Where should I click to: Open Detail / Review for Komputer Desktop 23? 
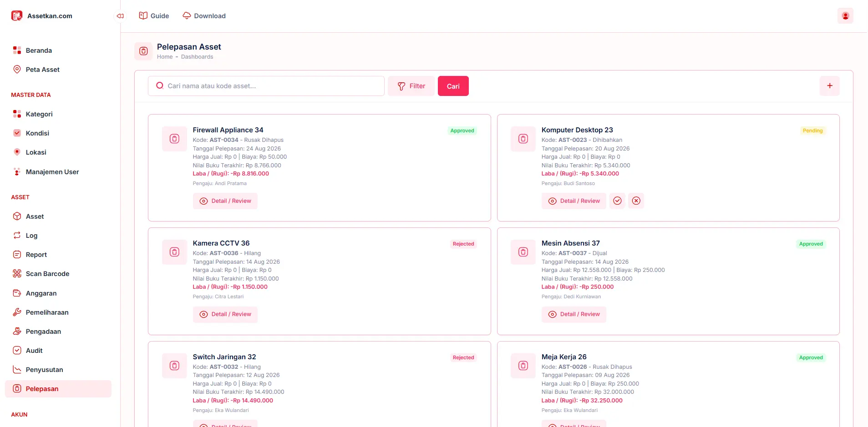coord(574,201)
